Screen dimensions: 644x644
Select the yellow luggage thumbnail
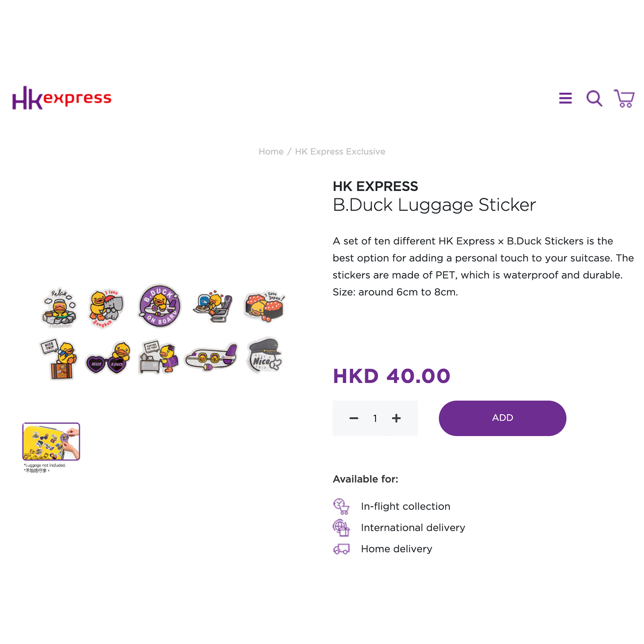point(51,441)
